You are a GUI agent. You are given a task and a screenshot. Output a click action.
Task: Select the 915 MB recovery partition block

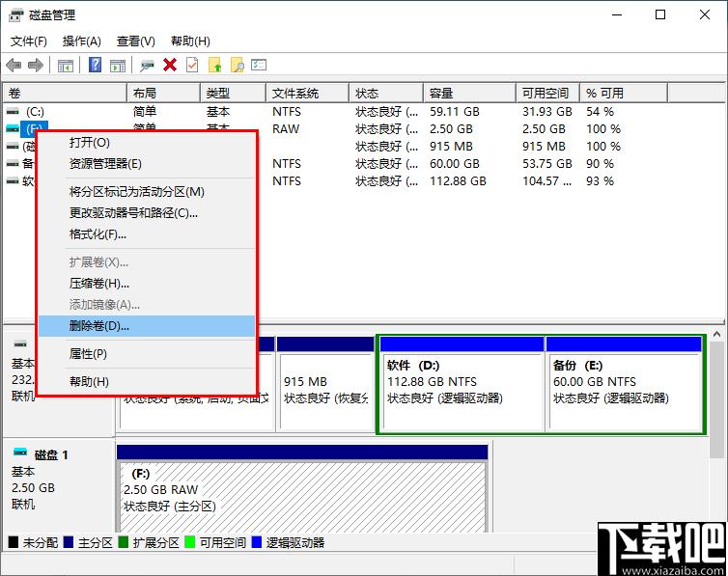pos(325,385)
